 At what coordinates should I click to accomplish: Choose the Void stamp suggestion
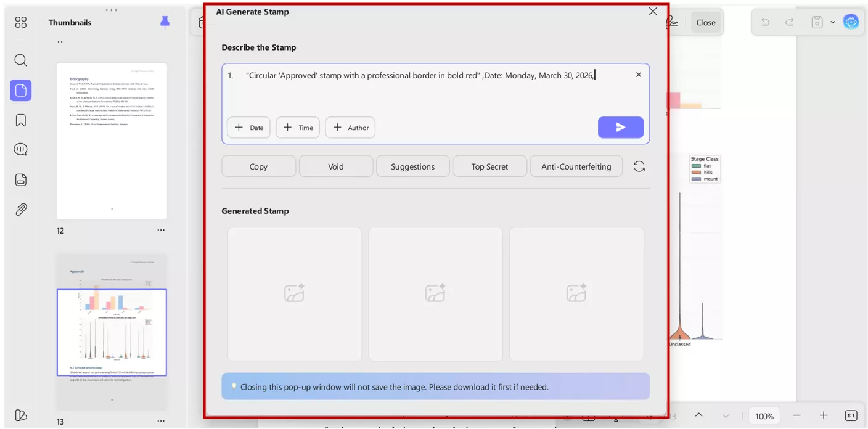tap(336, 166)
